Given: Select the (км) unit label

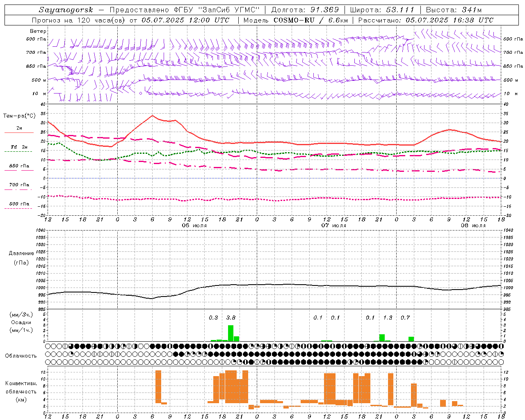Looking at the screenshot, I should click(21, 399).
